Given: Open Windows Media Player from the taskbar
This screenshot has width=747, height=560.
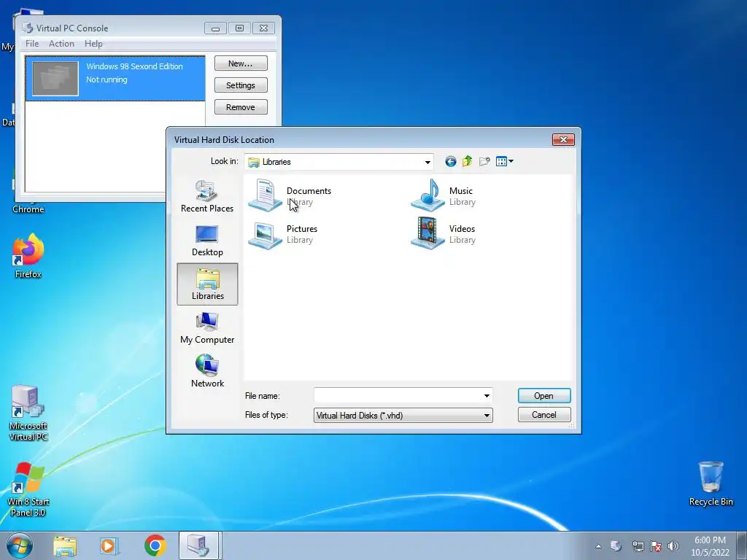Looking at the screenshot, I should click(x=109, y=546).
